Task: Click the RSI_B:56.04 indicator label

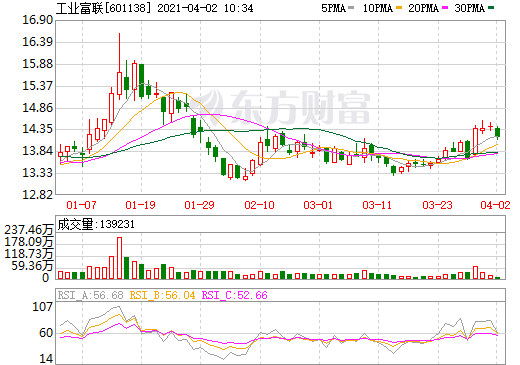Action: click(x=162, y=295)
